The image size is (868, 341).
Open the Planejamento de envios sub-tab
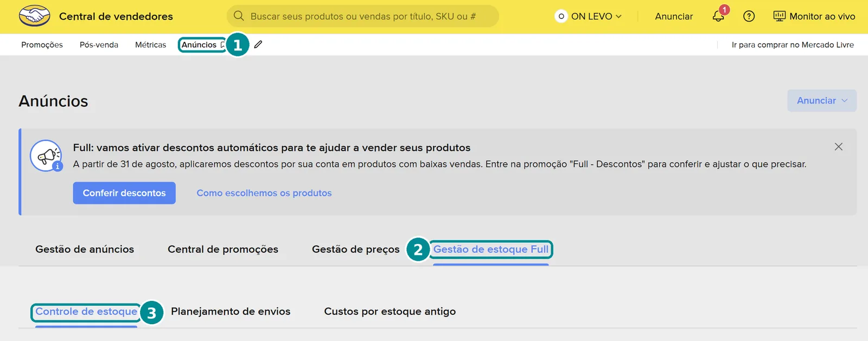coord(231,312)
